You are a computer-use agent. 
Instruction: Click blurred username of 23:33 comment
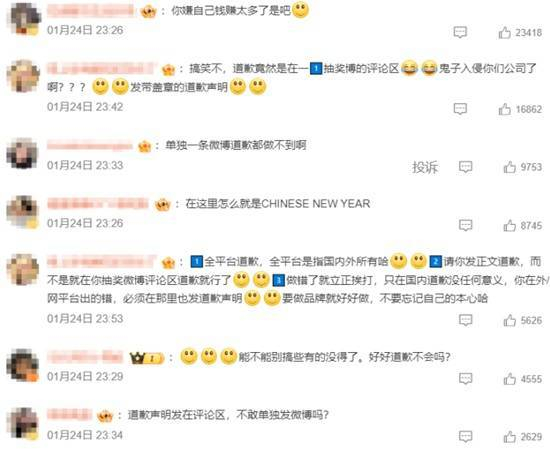[x=90, y=145]
